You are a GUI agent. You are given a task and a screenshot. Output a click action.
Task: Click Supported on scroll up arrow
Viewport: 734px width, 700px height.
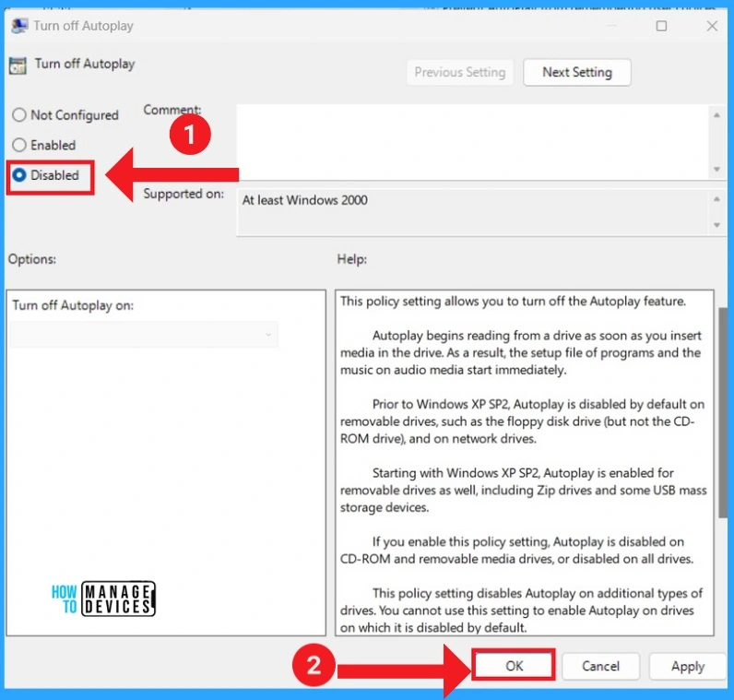(x=716, y=199)
